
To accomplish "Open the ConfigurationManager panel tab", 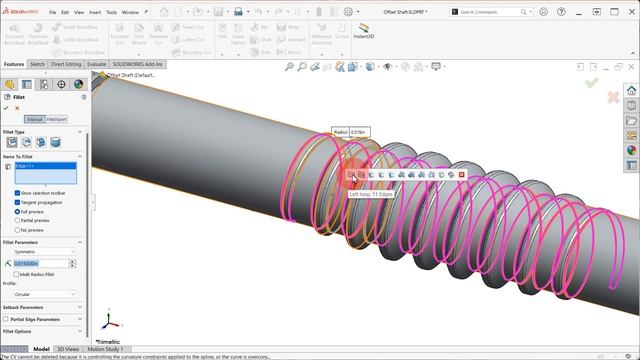I will [x=44, y=84].
